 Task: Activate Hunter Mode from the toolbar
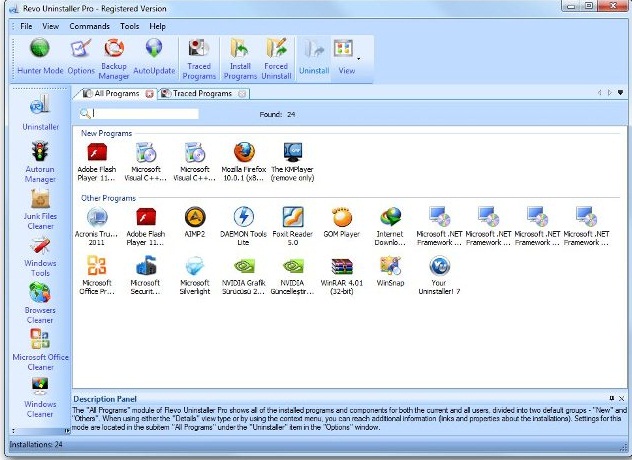pyautogui.click(x=40, y=56)
